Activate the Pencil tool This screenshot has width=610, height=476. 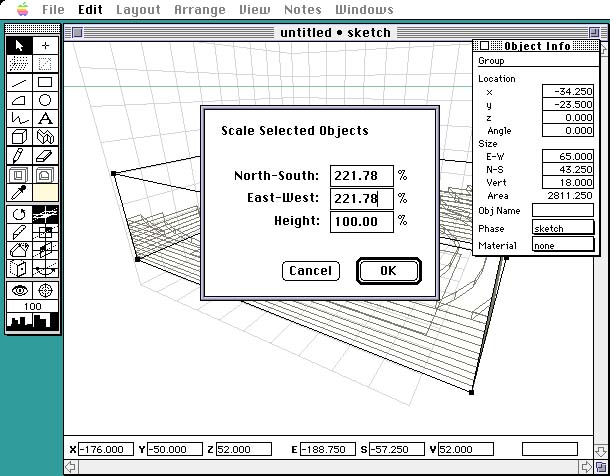(20, 155)
